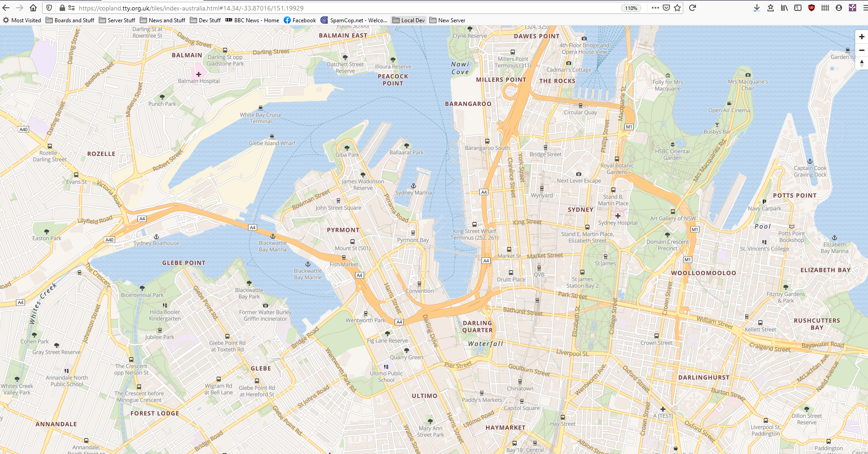The width and height of the screenshot is (868, 454).
Task: Click the THE ROCKS label
Action: tap(557, 81)
